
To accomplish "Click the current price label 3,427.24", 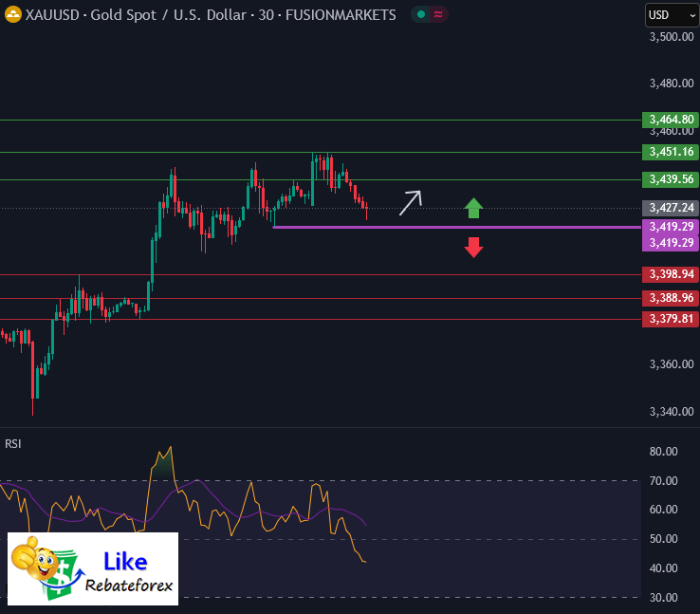I will click(671, 208).
